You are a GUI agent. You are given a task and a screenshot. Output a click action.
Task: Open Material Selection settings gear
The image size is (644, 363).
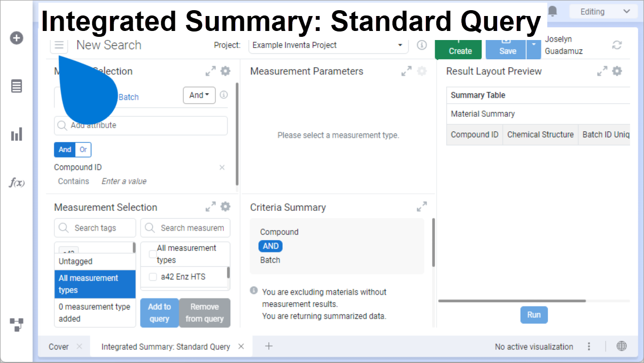click(x=225, y=70)
